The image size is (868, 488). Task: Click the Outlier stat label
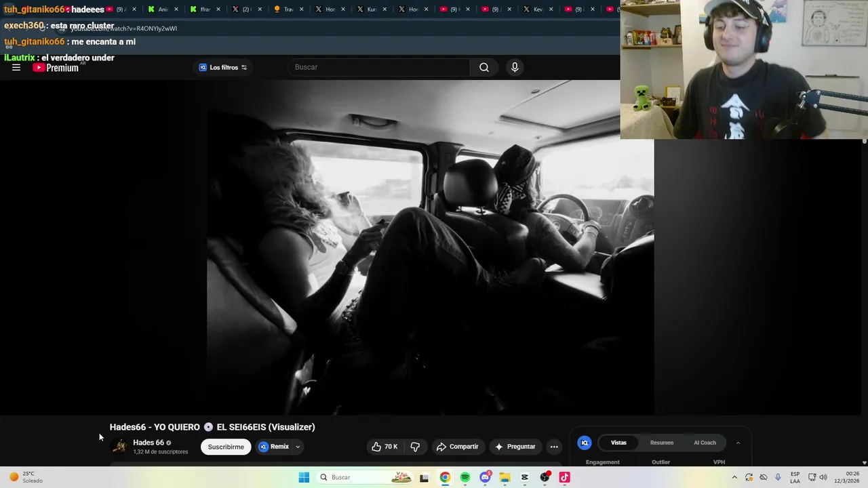click(660, 462)
